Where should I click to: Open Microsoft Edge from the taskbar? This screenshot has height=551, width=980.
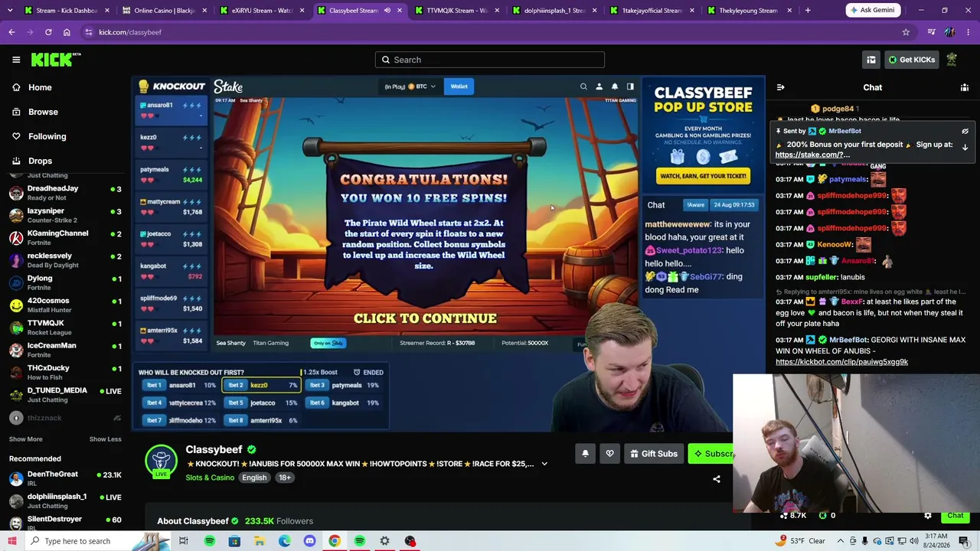point(284,541)
